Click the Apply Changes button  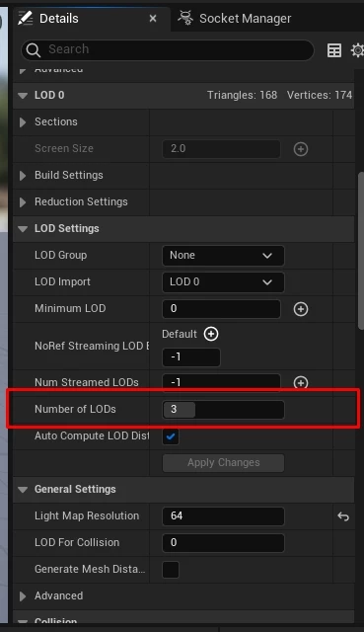pos(223,462)
